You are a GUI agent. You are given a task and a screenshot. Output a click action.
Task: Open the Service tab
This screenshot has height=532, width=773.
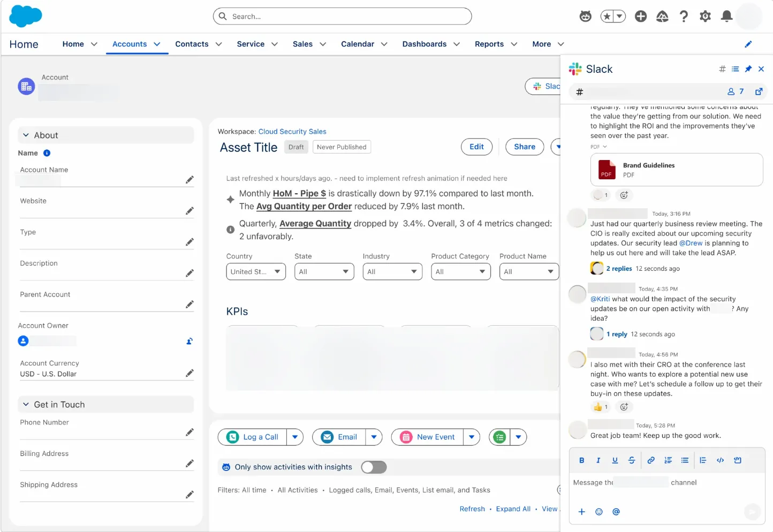pos(251,44)
